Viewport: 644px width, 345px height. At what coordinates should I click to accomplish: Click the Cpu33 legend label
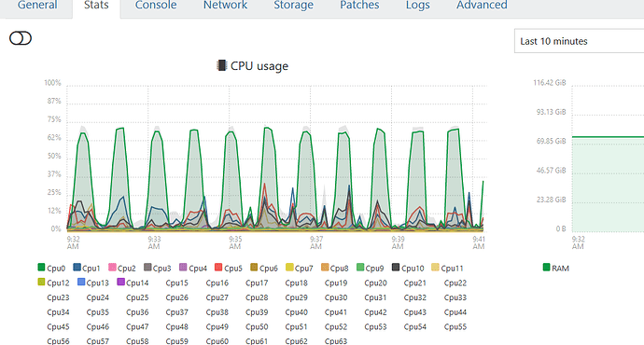coord(455,297)
